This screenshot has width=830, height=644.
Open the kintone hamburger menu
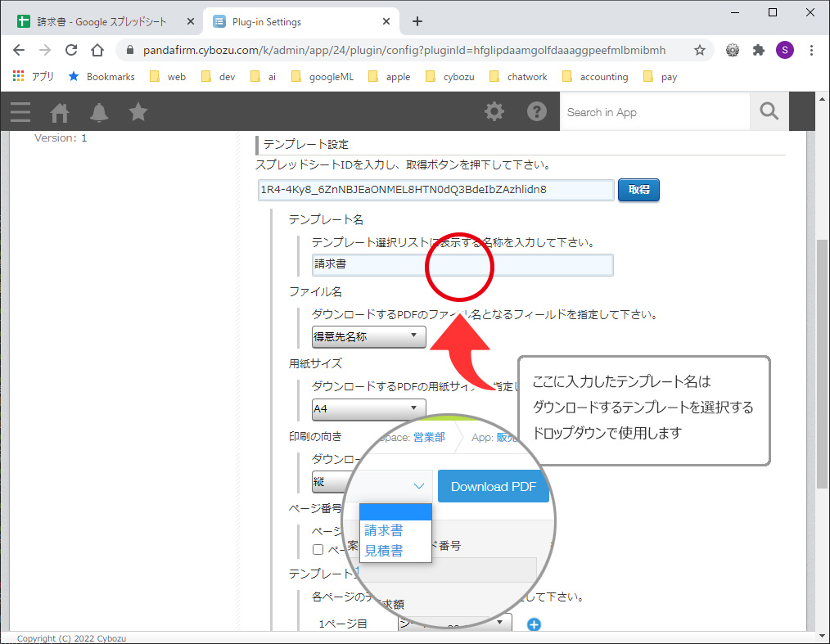(20, 112)
